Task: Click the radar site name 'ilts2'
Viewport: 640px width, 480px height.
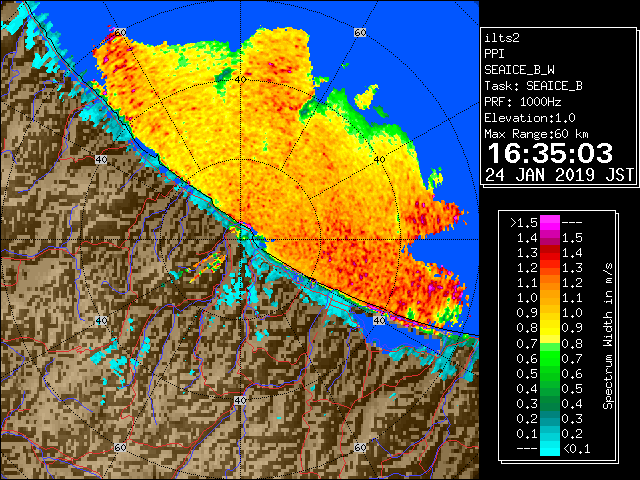Action: (502, 38)
